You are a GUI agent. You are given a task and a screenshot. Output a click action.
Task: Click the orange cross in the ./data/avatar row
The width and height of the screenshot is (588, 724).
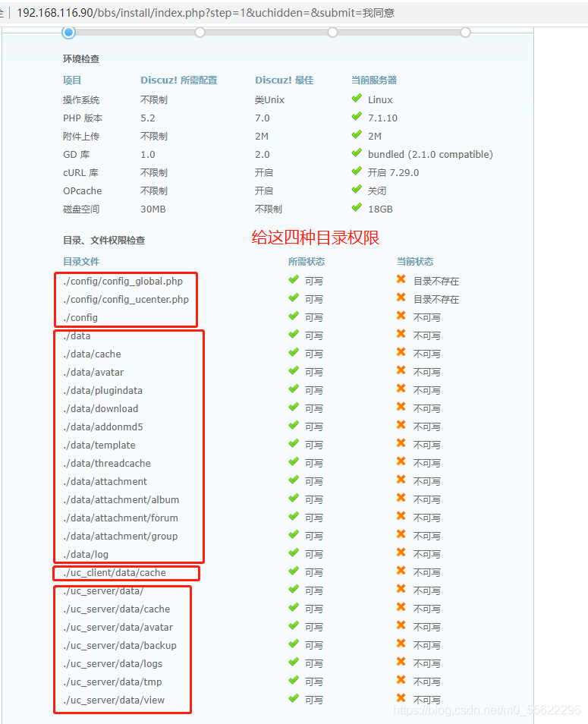401,370
